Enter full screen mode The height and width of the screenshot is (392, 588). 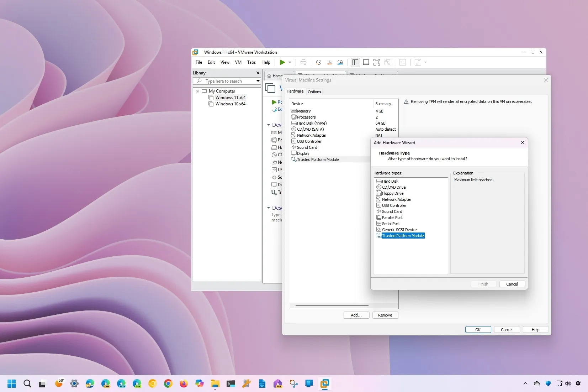[377, 62]
